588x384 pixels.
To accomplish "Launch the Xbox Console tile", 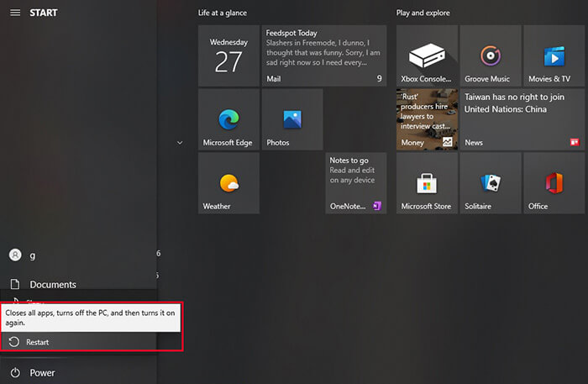I will (x=427, y=55).
